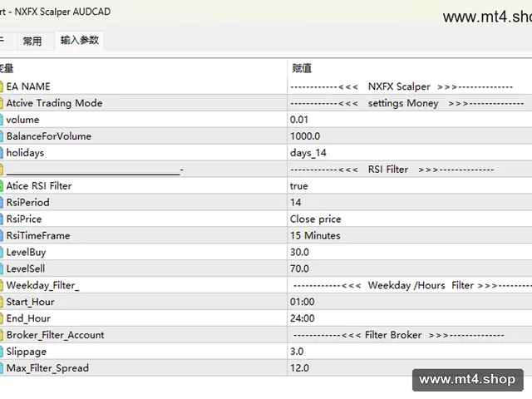532x399 pixels.
Task: Click the BalanceForVolume parameter icon
Action: click(2, 136)
